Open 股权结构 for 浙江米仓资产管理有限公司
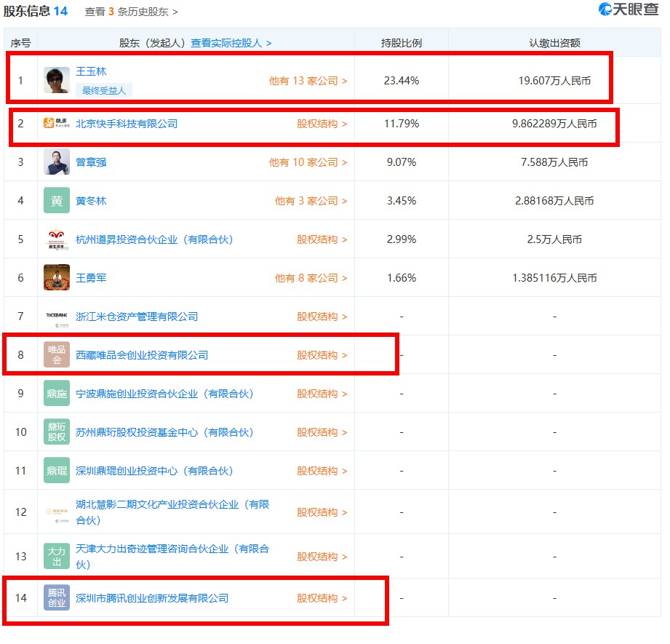670x644 pixels. [322, 317]
